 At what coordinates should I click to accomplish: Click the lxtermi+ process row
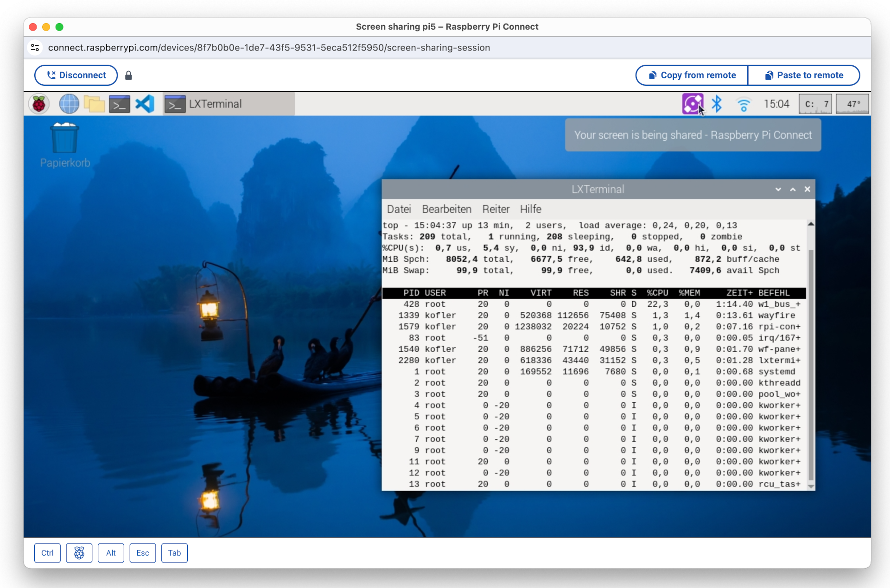point(594,360)
